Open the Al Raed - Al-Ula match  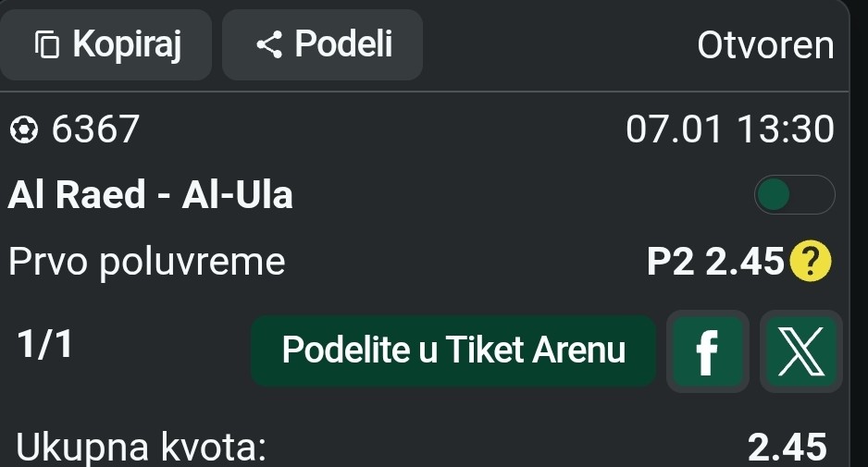click(151, 195)
